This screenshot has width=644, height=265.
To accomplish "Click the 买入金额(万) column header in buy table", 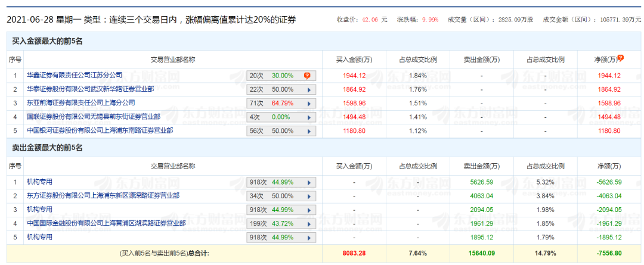I will (x=354, y=60).
